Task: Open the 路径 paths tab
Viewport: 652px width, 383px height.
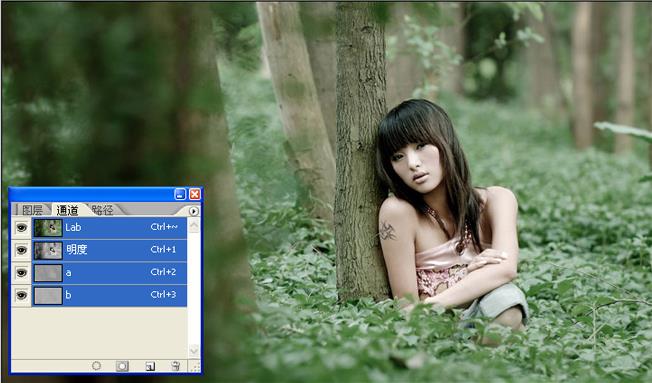Action: point(102,210)
